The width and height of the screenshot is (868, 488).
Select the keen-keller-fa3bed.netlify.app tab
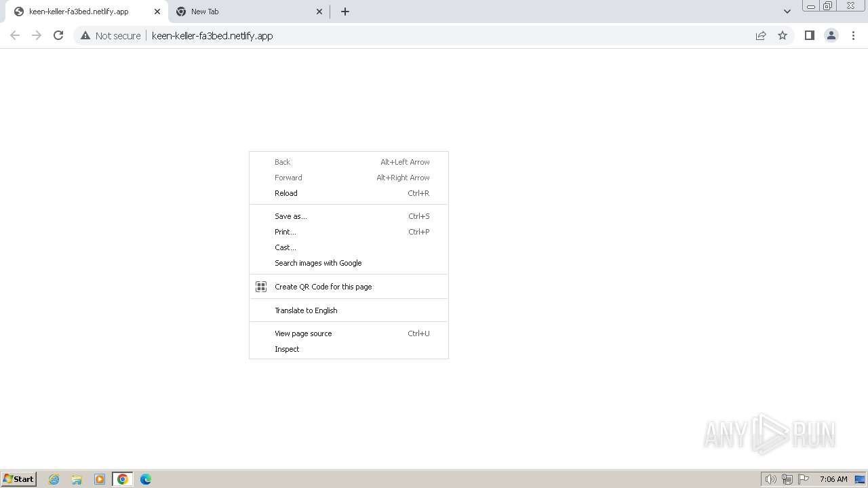(86, 12)
